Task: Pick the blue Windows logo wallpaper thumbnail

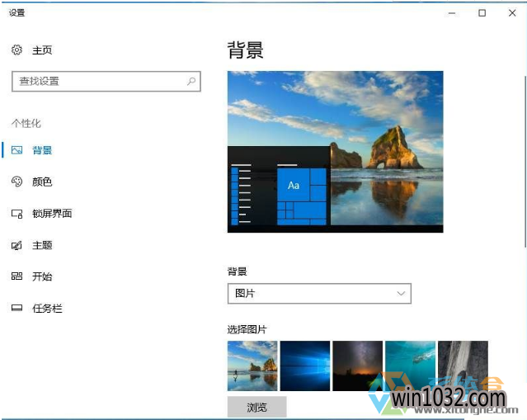Action: [x=304, y=365]
